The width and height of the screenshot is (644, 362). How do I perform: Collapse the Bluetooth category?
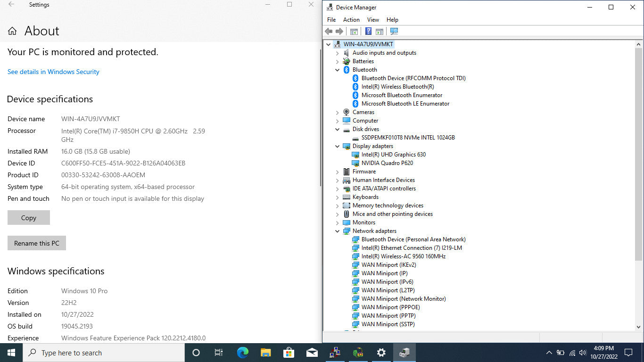(338, 70)
